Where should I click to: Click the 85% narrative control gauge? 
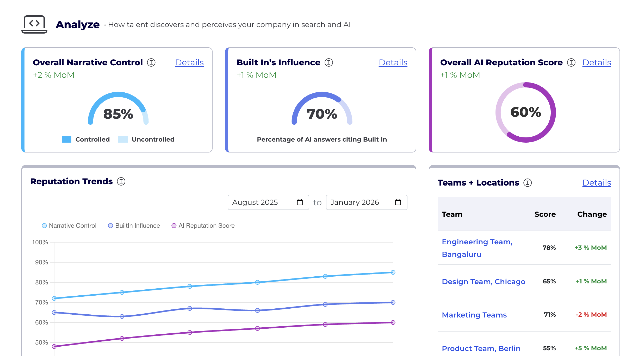(x=118, y=108)
